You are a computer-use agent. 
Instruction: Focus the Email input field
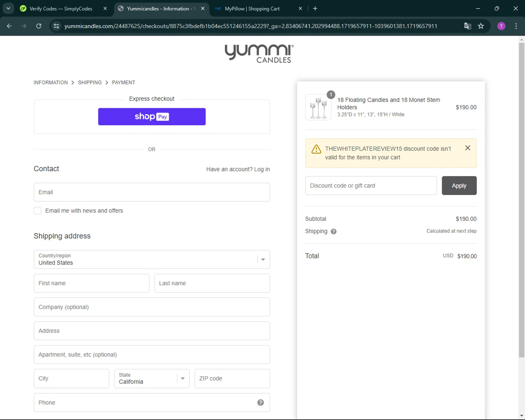[x=152, y=192]
